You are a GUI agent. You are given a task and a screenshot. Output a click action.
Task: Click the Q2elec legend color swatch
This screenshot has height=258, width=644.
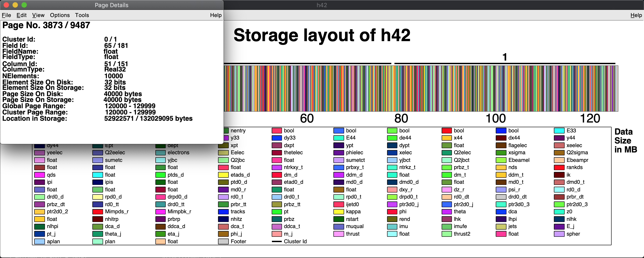click(x=447, y=152)
